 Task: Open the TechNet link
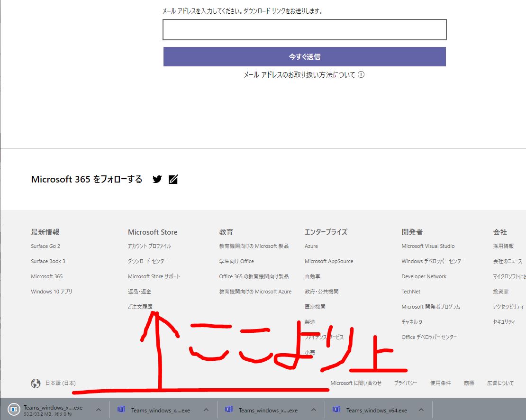pos(411,292)
